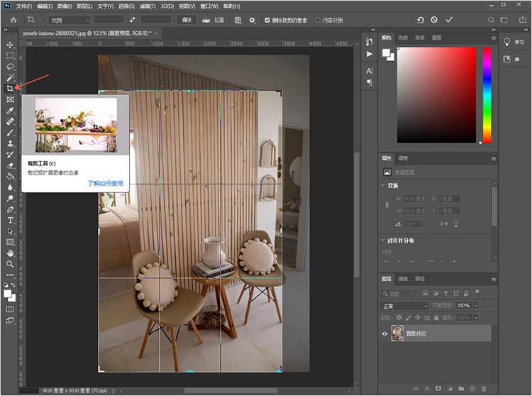Select the Magic Wand tool
Viewport: 532px width, 396px height.
click(10, 77)
